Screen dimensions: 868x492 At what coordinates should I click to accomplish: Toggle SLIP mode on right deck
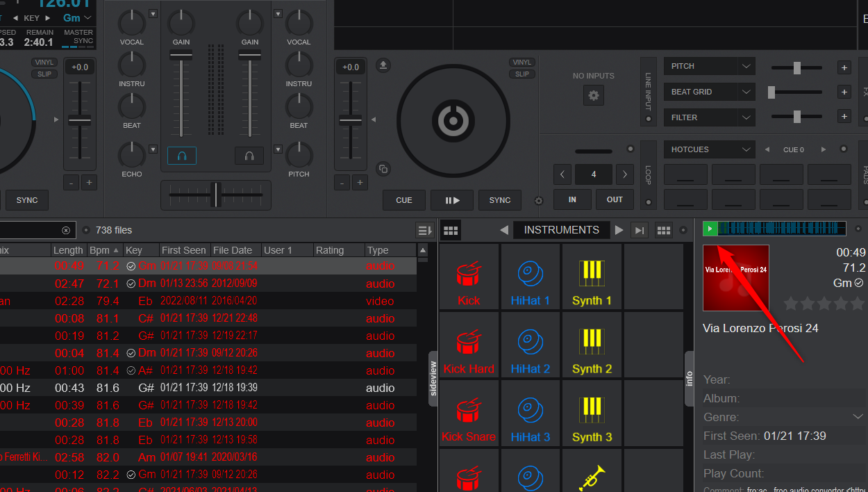click(522, 74)
